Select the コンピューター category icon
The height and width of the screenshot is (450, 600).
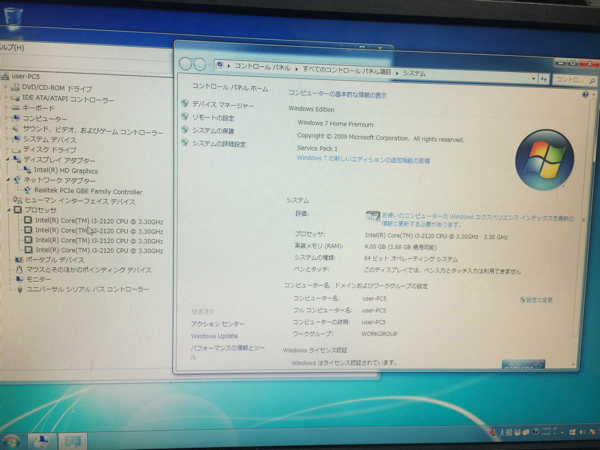pos(16,118)
